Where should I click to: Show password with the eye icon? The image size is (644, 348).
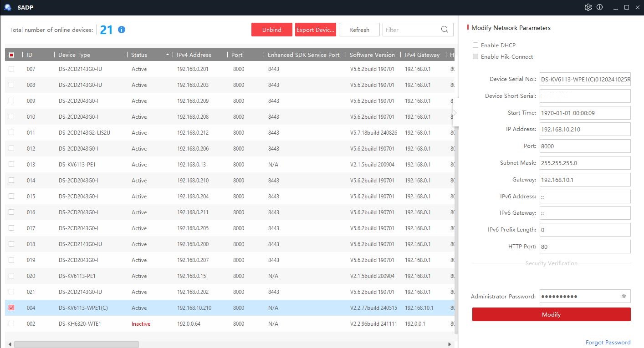click(x=624, y=296)
